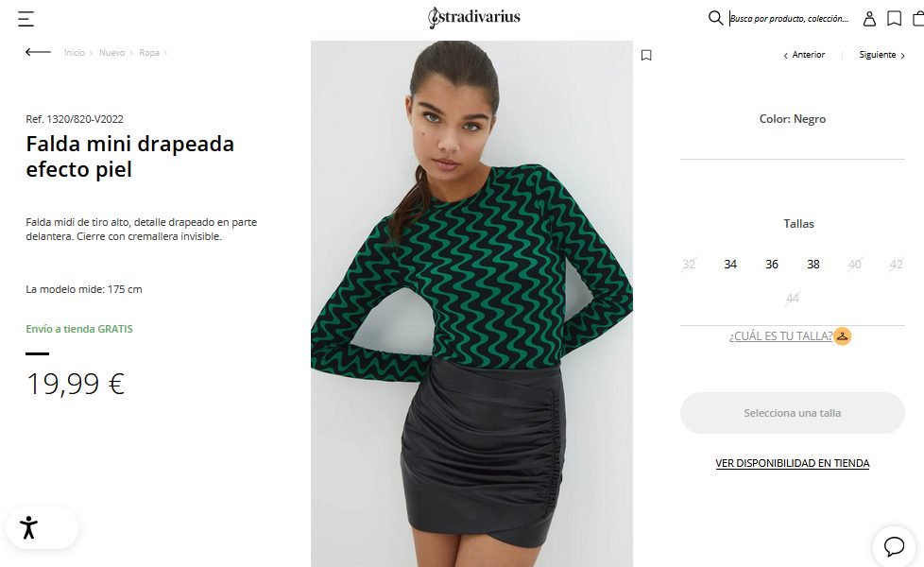The width and height of the screenshot is (924, 567).
Task: Bookmark this skirt beside the photo
Action: pos(646,56)
